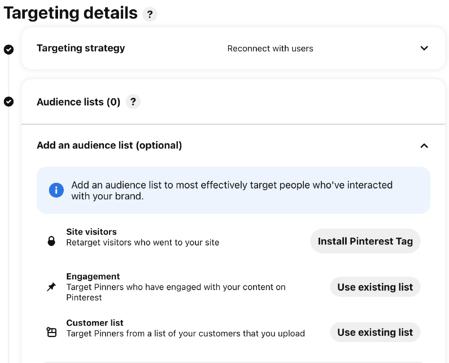449x363 pixels.
Task: Click the Targeting strategy heading
Action: click(81, 48)
